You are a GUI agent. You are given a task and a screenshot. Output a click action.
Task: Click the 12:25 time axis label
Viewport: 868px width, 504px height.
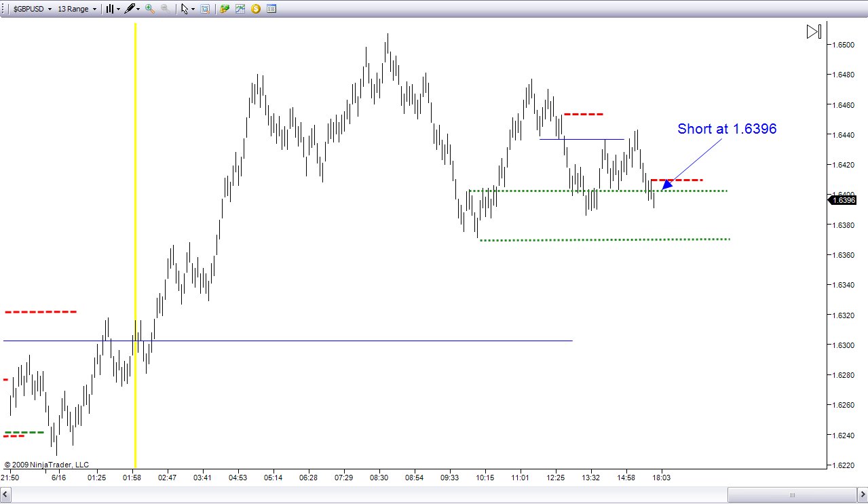pyautogui.click(x=556, y=478)
